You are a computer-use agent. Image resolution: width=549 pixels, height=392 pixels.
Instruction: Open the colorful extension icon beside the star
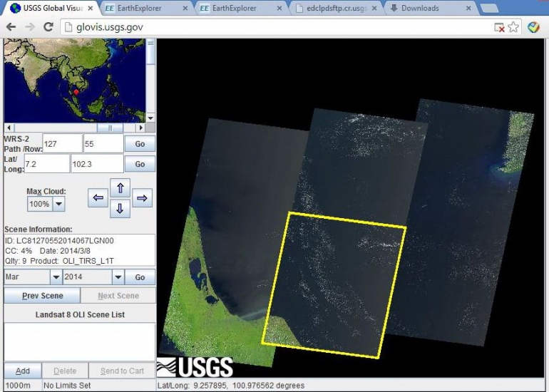(533, 27)
